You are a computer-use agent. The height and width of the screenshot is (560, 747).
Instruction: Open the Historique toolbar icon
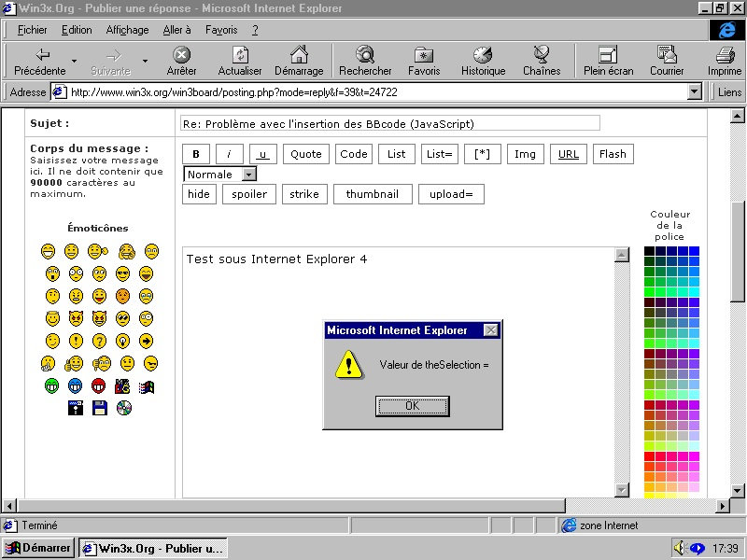483,55
